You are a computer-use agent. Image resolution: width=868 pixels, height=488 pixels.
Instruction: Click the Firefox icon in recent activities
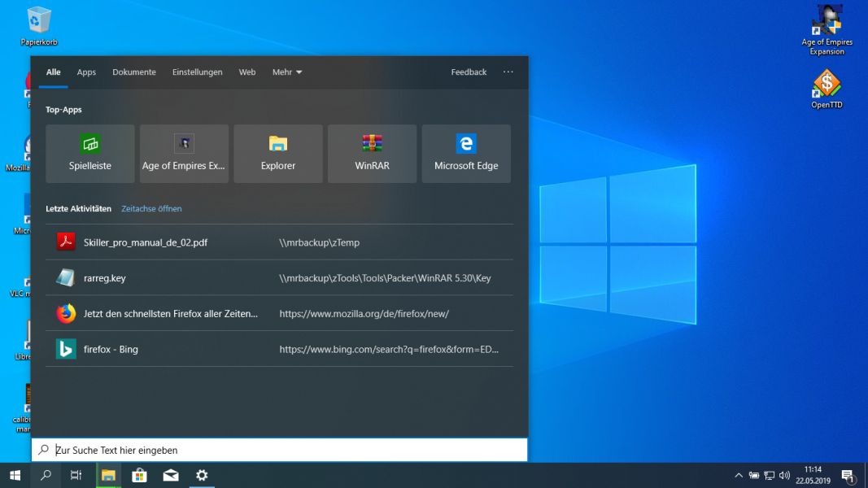[x=66, y=313]
